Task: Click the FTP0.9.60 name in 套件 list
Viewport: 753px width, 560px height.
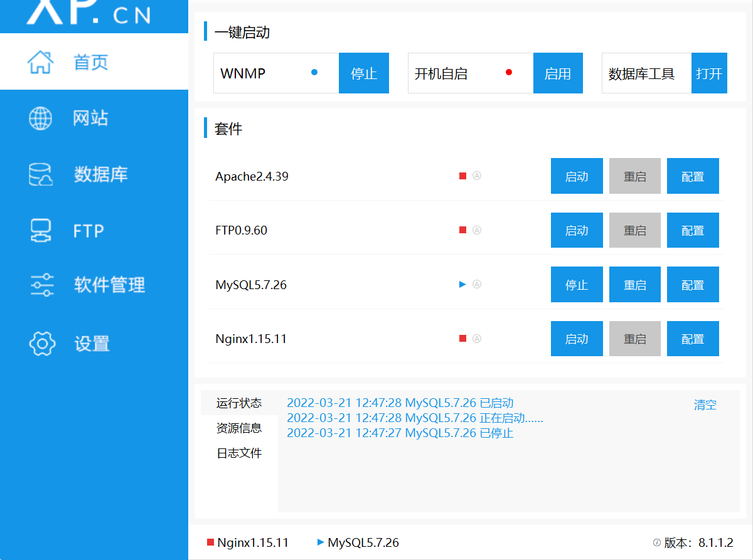Action: (x=241, y=230)
